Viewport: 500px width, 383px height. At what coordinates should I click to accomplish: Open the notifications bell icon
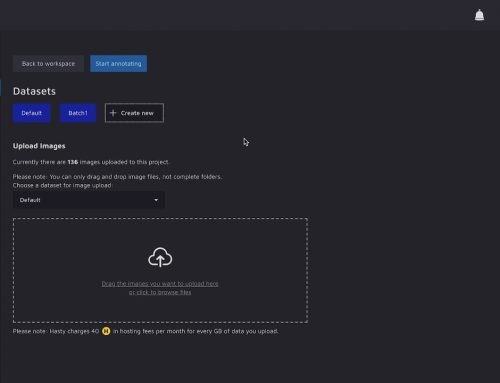pos(479,15)
